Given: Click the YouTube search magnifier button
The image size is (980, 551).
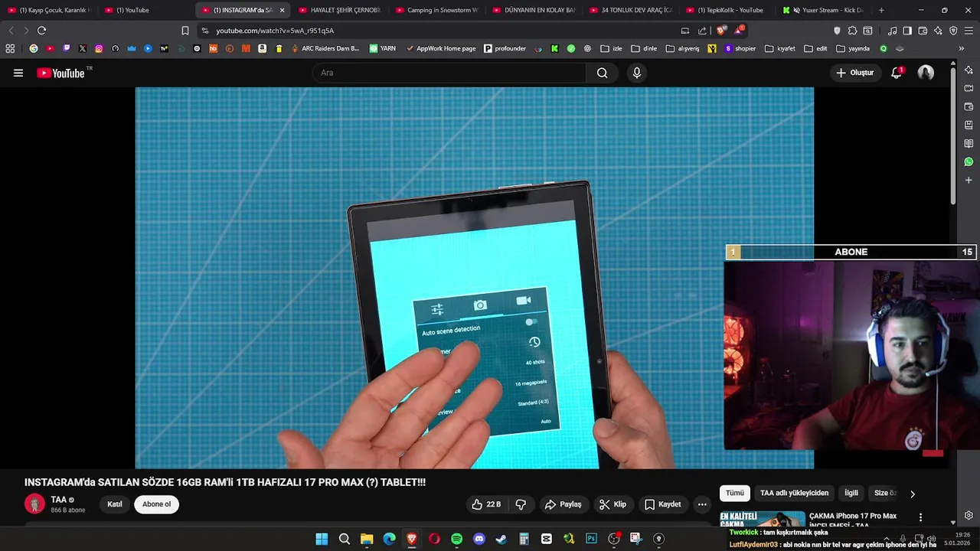Looking at the screenshot, I should 602,73.
